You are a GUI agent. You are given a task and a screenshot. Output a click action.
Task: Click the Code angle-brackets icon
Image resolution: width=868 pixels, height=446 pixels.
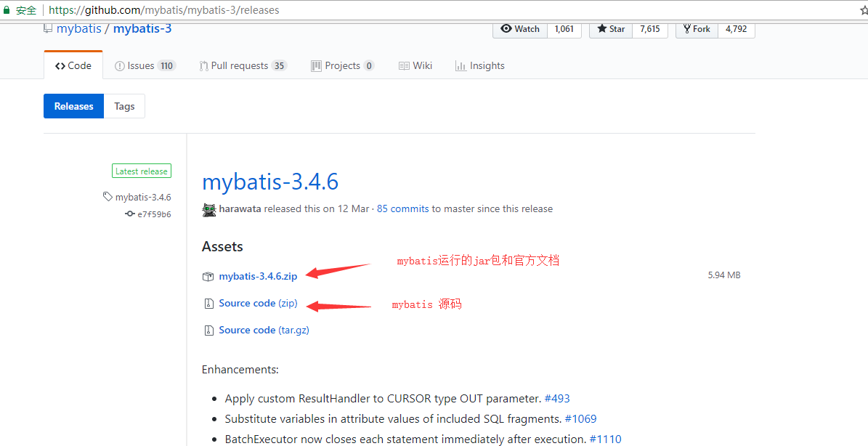click(x=60, y=66)
